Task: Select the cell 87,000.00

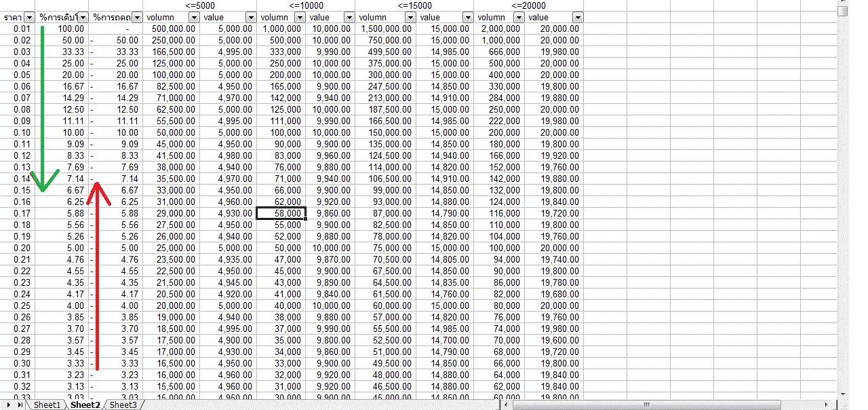Action: [x=385, y=213]
